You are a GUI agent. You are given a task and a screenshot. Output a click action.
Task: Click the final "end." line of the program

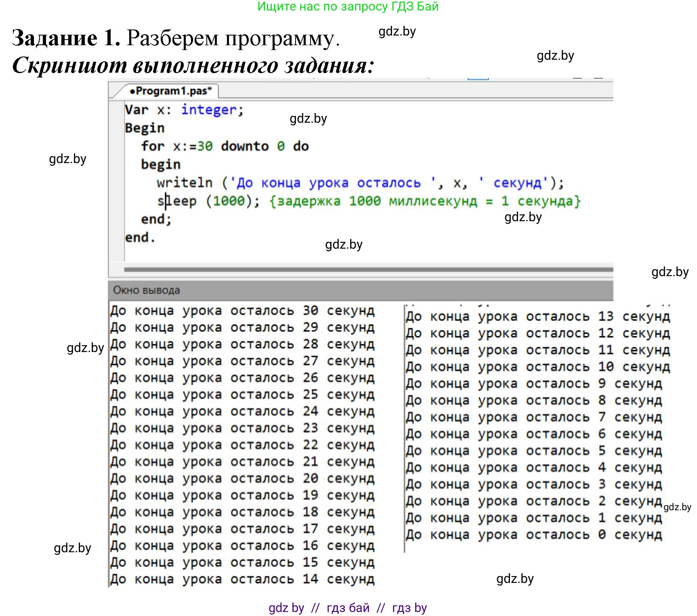(140, 237)
